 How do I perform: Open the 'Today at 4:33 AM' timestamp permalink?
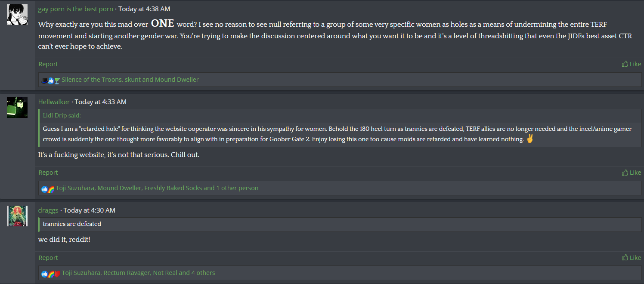[100, 102]
